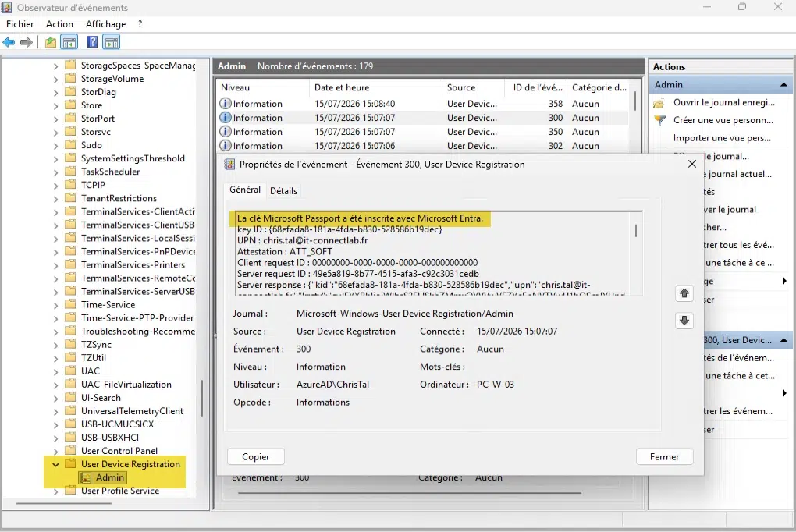
Task: Select the UI-Search tree item
Action: tap(101, 398)
